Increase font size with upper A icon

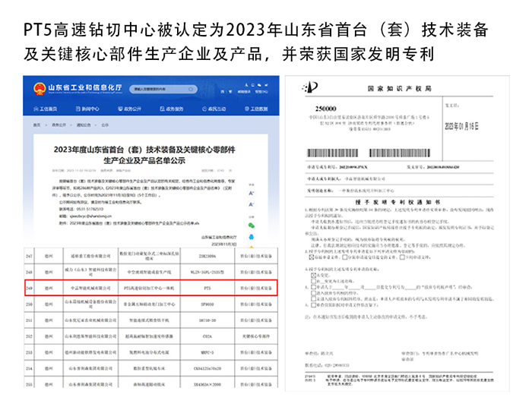point(252,193)
